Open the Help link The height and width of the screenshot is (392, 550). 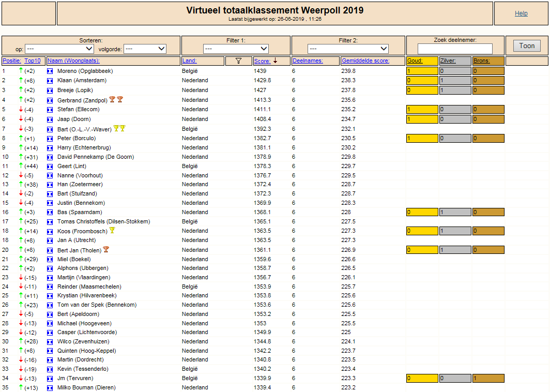tap(521, 13)
